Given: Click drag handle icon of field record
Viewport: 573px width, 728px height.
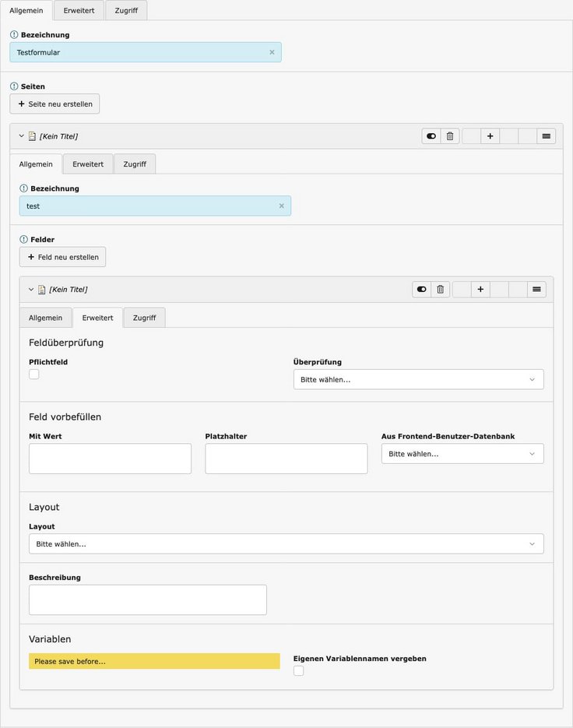Looking at the screenshot, I should coord(536,290).
